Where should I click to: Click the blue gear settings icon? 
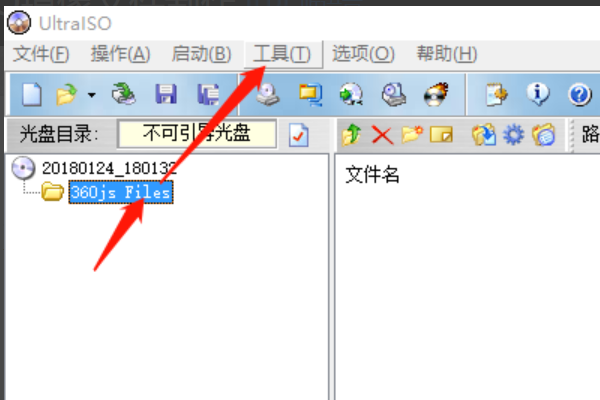[513, 135]
